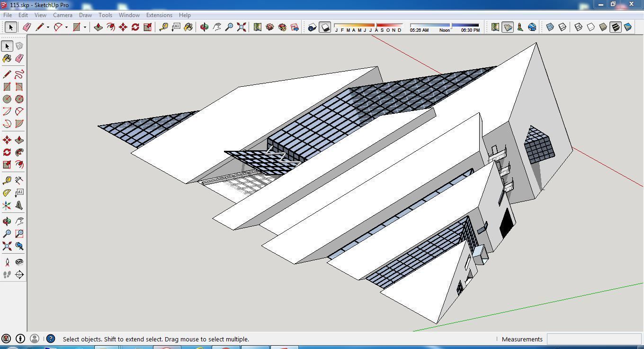Screen dimensions: 644x349
Task: Select the Axes tool in left toolbar
Action: click(7, 205)
